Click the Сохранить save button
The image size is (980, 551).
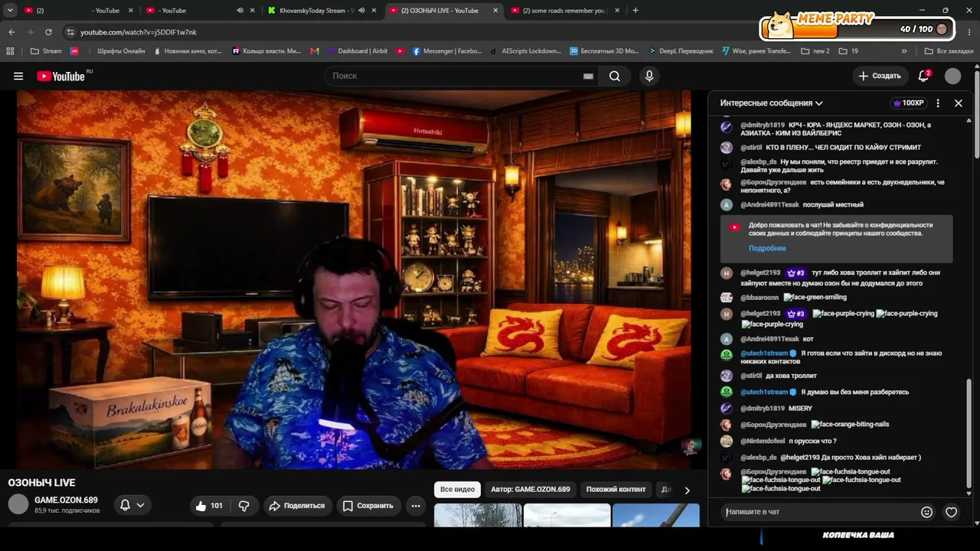[x=367, y=506]
